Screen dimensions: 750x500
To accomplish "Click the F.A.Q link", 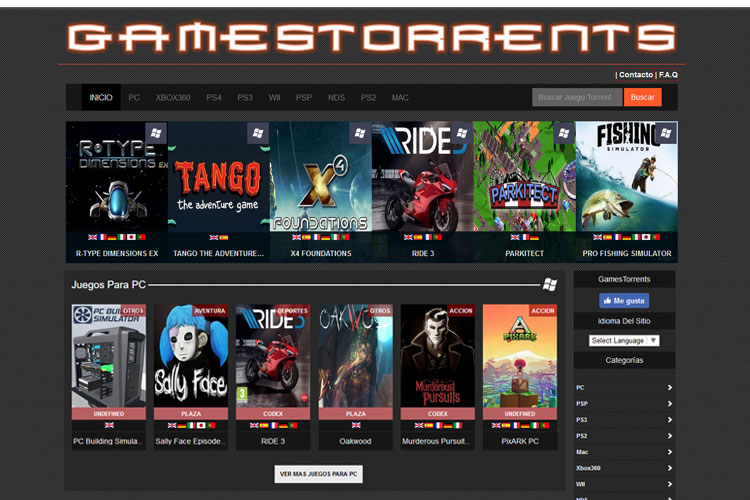I will pos(668,75).
